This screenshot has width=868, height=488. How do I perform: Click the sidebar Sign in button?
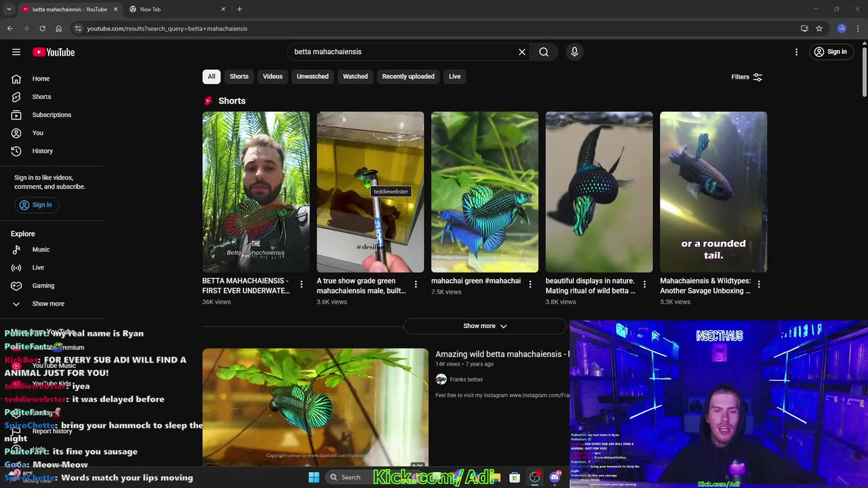(x=36, y=205)
